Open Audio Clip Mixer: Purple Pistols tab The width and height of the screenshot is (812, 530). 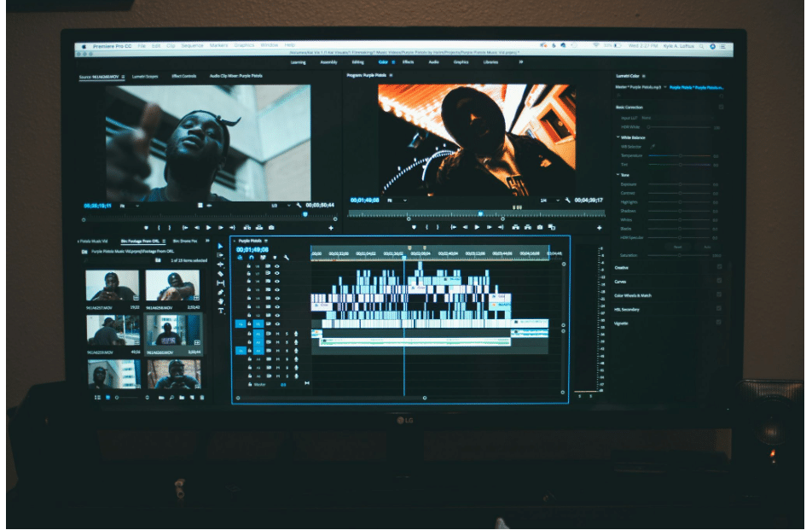[235, 76]
